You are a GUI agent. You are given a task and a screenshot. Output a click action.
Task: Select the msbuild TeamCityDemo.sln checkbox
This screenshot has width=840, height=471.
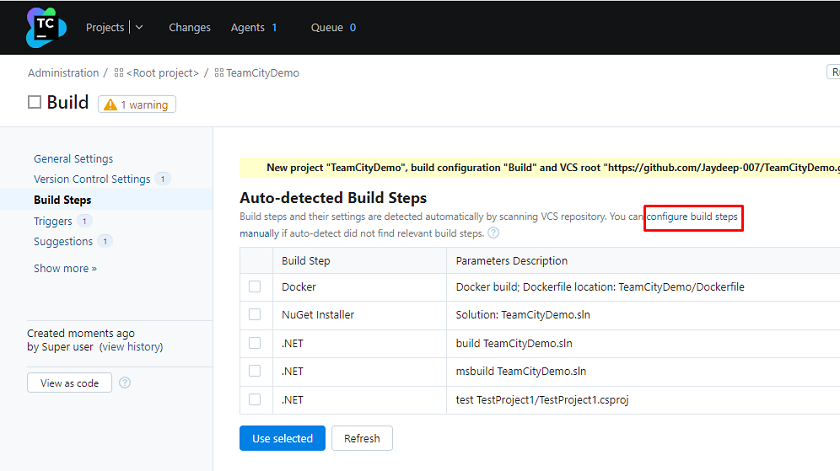point(255,371)
